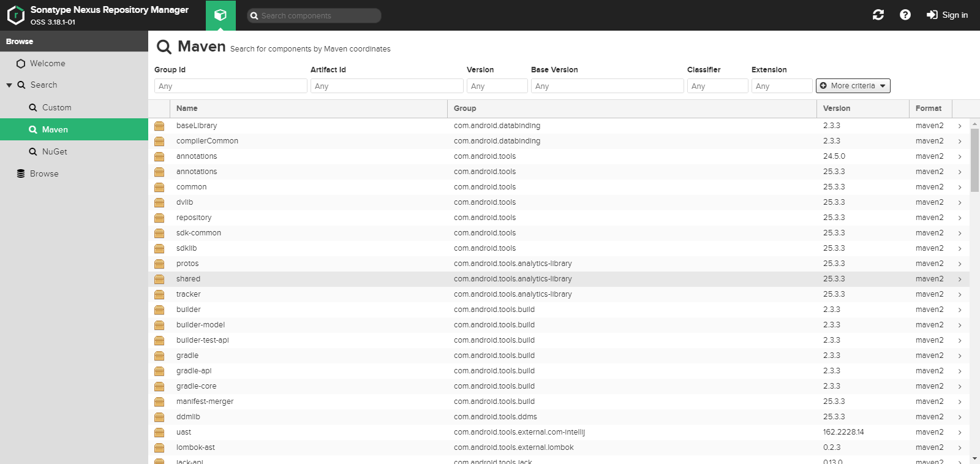Click the package icon for gradle-api row
This screenshot has width=980, height=464.
pos(159,371)
